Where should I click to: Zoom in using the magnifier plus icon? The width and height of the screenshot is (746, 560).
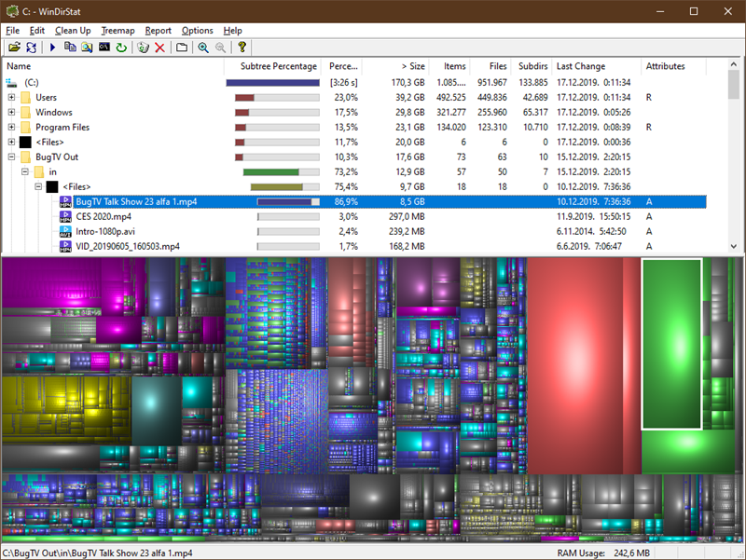(202, 48)
